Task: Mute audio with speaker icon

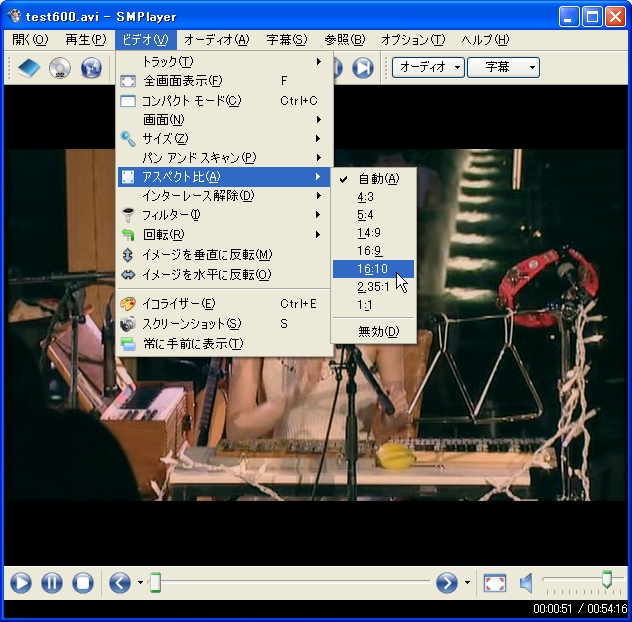Action: (x=526, y=583)
